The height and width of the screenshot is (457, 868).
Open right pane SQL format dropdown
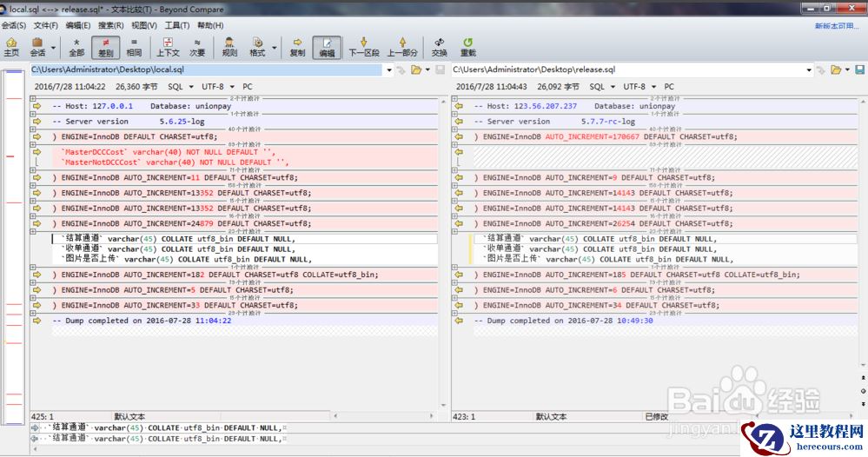click(x=601, y=87)
